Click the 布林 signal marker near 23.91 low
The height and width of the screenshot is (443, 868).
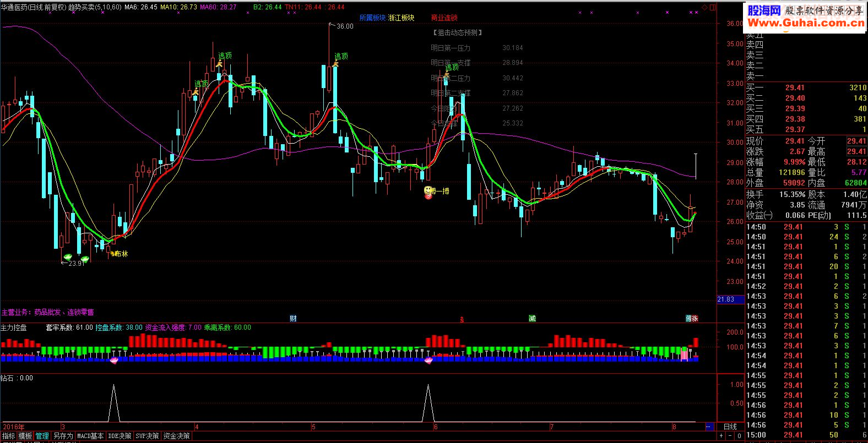click(x=120, y=254)
